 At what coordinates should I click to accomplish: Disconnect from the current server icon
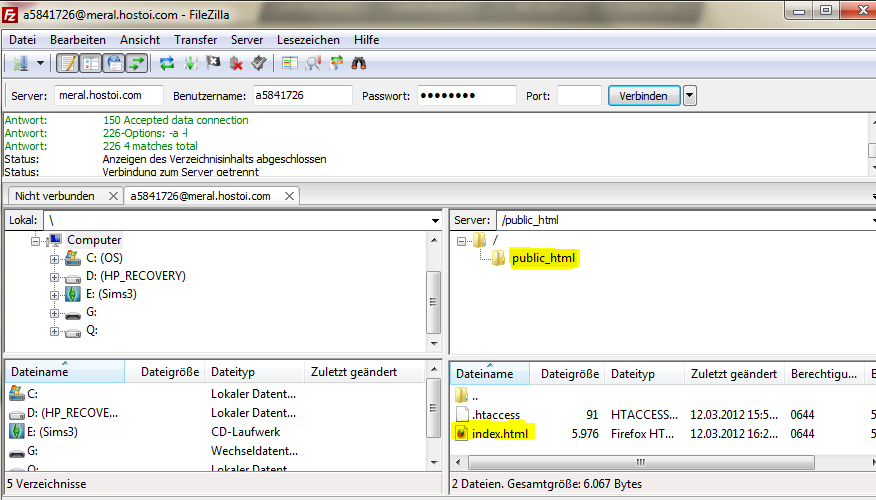[236, 64]
